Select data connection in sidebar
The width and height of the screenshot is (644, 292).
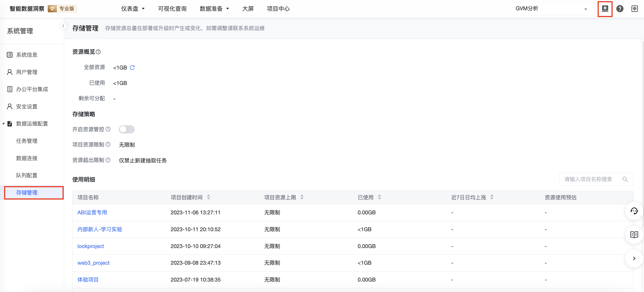coord(27,158)
